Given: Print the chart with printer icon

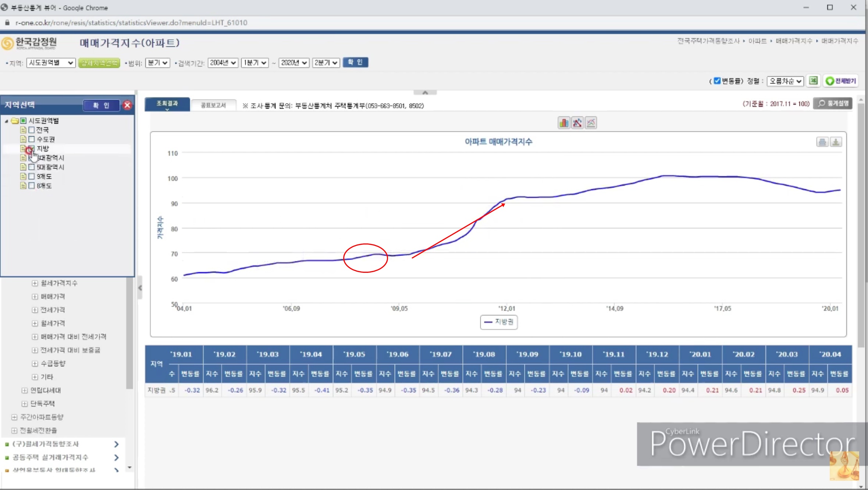Looking at the screenshot, I should [822, 142].
